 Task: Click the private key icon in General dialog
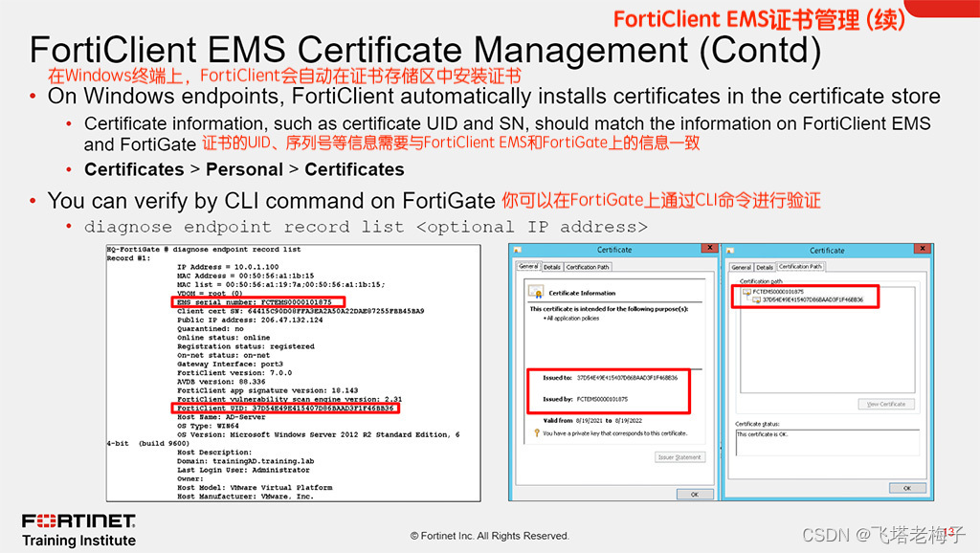tap(536, 432)
